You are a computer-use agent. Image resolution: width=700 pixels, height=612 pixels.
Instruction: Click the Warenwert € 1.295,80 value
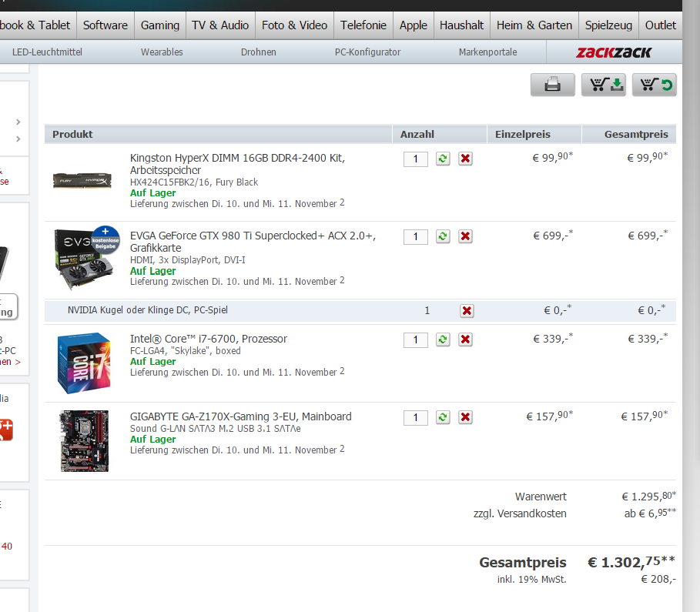(x=648, y=496)
